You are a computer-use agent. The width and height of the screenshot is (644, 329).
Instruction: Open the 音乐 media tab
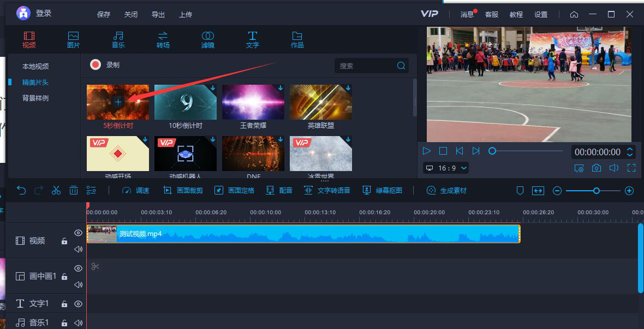(x=118, y=40)
